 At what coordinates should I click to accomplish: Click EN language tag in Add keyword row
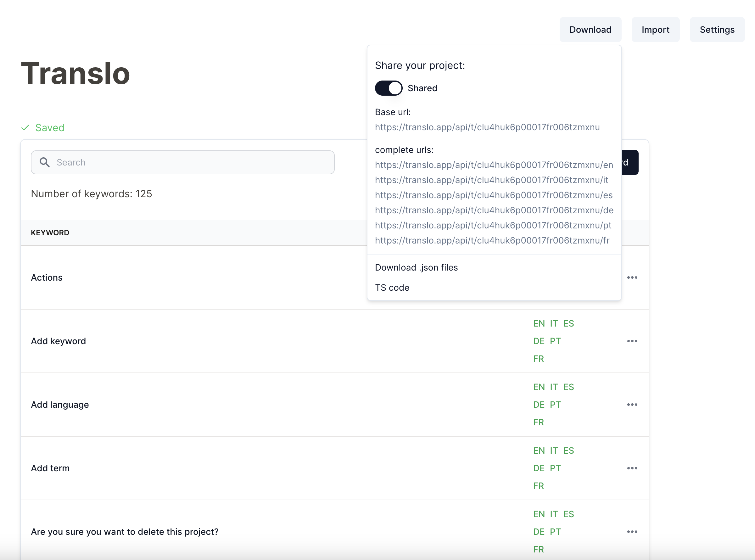point(539,323)
